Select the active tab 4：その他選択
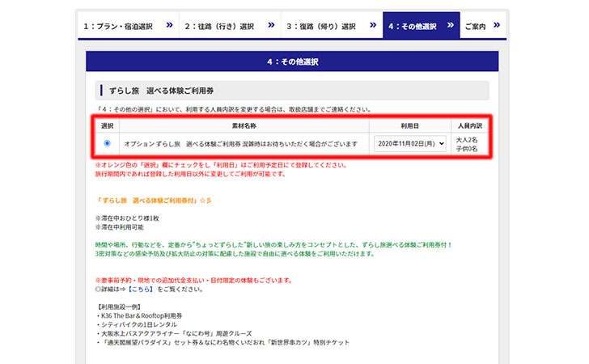The width and height of the screenshot is (589, 364). point(421,26)
